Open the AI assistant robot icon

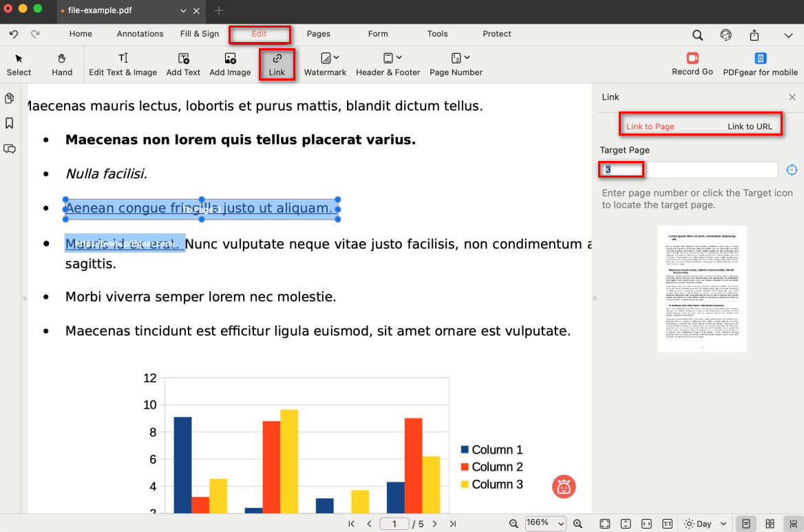coord(564,487)
